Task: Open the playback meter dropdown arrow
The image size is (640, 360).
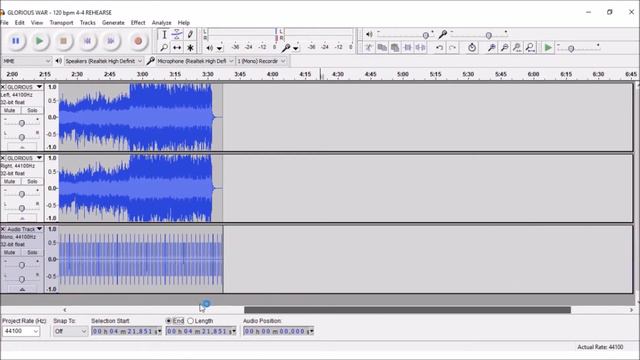Action: click(x=220, y=49)
